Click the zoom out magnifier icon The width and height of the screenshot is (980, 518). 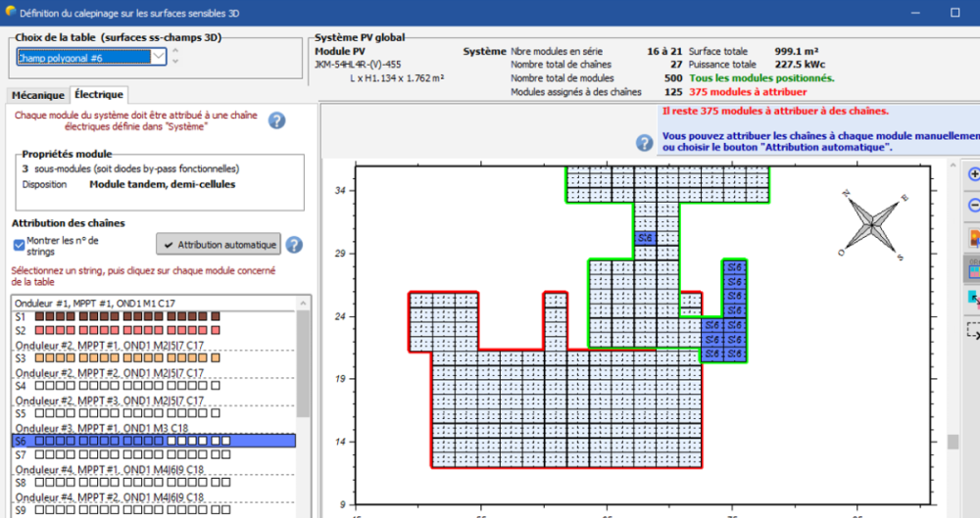point(973,206)
